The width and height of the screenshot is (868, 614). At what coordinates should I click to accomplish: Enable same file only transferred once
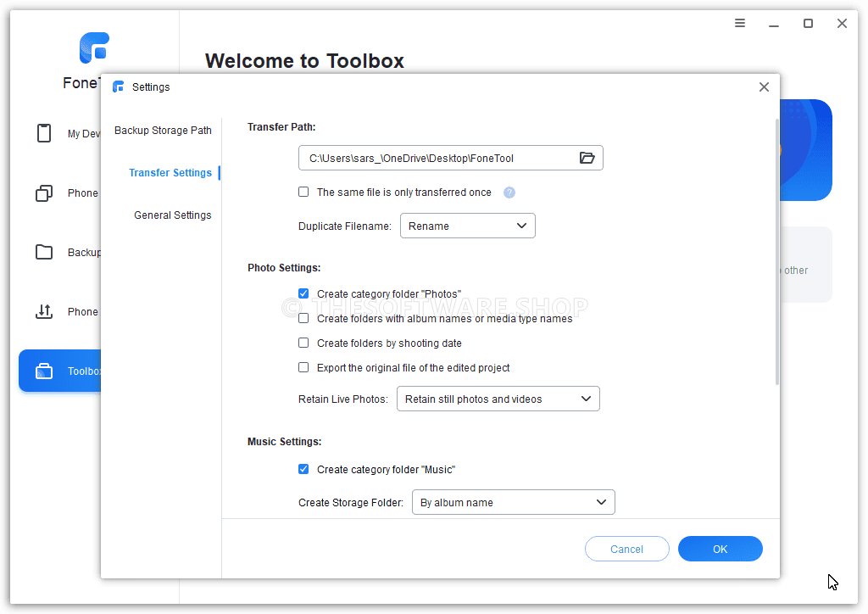tap(303, 193)
